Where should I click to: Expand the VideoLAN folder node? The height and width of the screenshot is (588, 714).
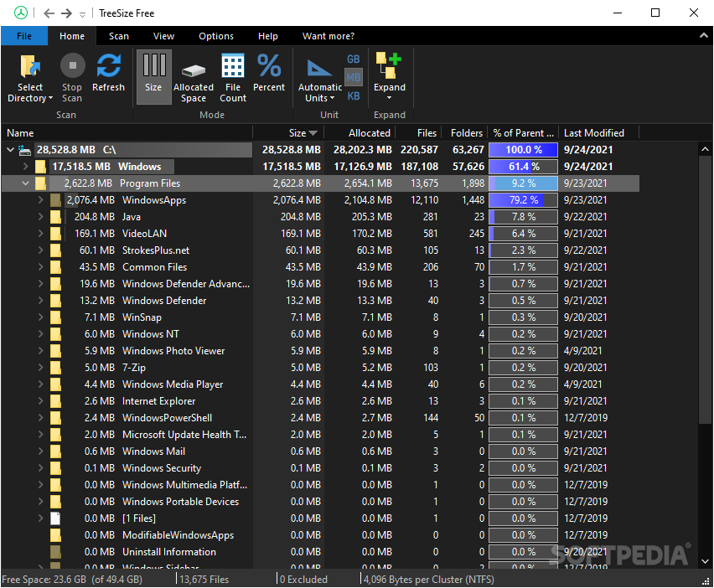pos(40,234)
